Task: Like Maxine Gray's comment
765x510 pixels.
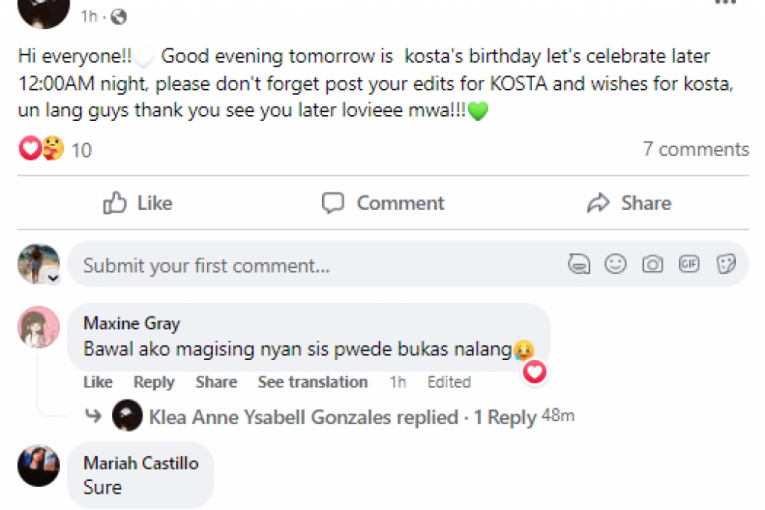Action: pyautogui.click(x=97, y=382)
